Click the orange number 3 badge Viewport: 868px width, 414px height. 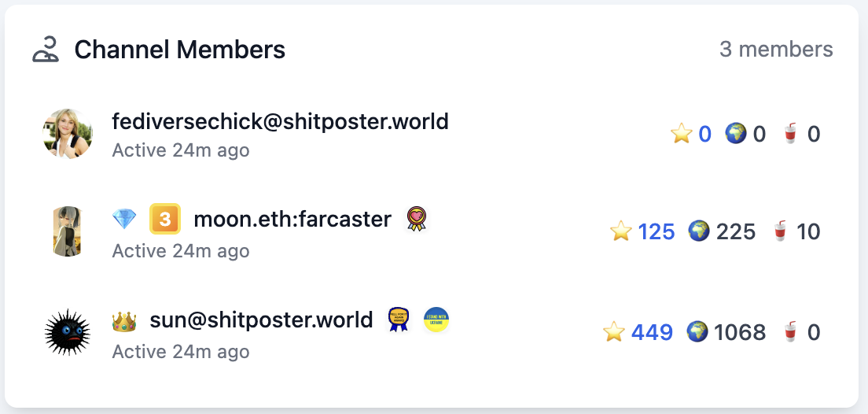(x=165, y=220)
